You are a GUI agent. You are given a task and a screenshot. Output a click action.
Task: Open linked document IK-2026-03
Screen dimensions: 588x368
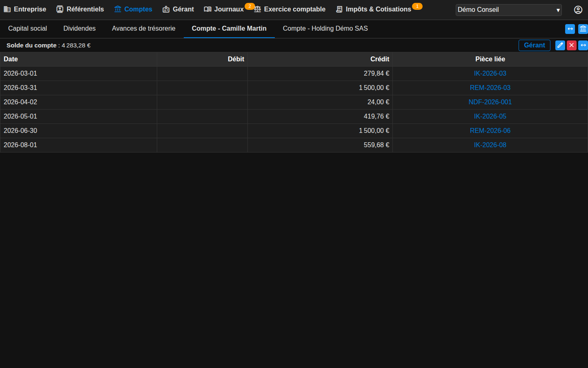[490, 74]
